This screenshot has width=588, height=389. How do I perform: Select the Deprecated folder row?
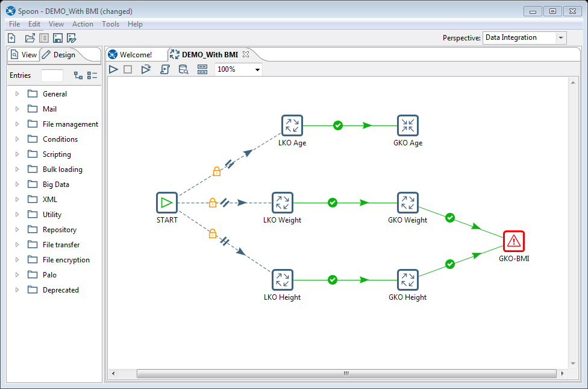[x=54, y=290]
